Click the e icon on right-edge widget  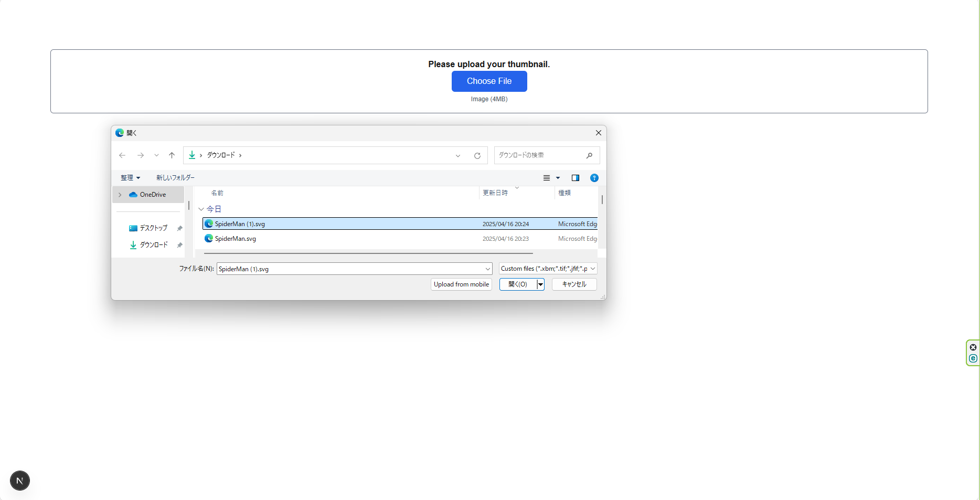pos(973,358)
